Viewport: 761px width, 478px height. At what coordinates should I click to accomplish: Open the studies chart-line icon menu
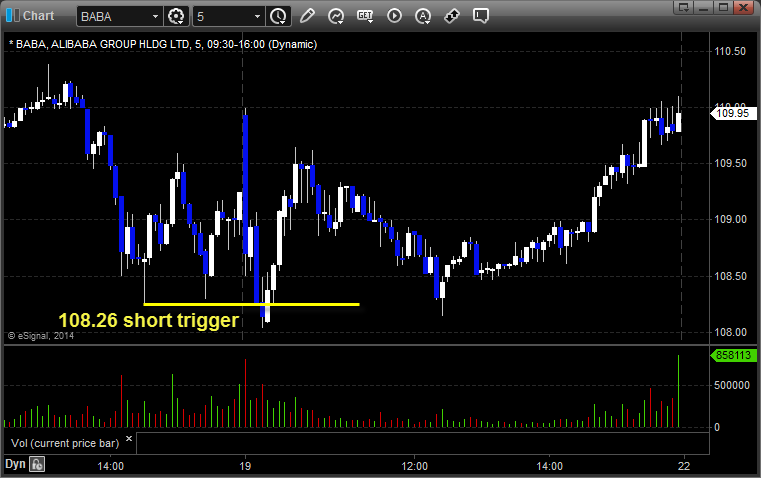coord(336,16)
